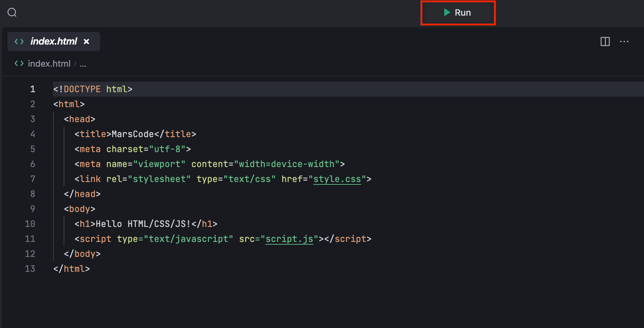Click the MarsCode title text
This screenshot has width=644, height=328.
click(133, 134)
